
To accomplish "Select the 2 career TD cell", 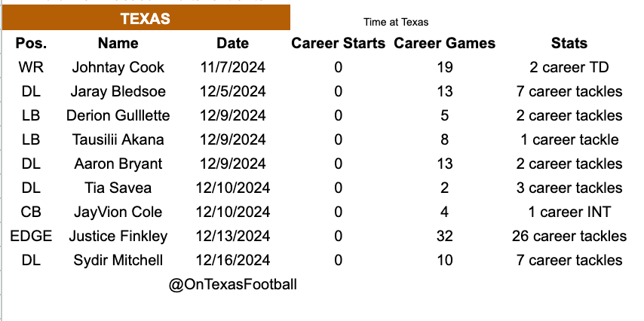I will 569,67.
